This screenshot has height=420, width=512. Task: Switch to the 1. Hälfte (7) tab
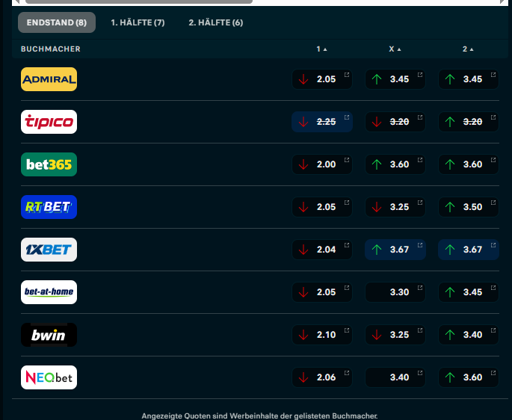point(138,22)
